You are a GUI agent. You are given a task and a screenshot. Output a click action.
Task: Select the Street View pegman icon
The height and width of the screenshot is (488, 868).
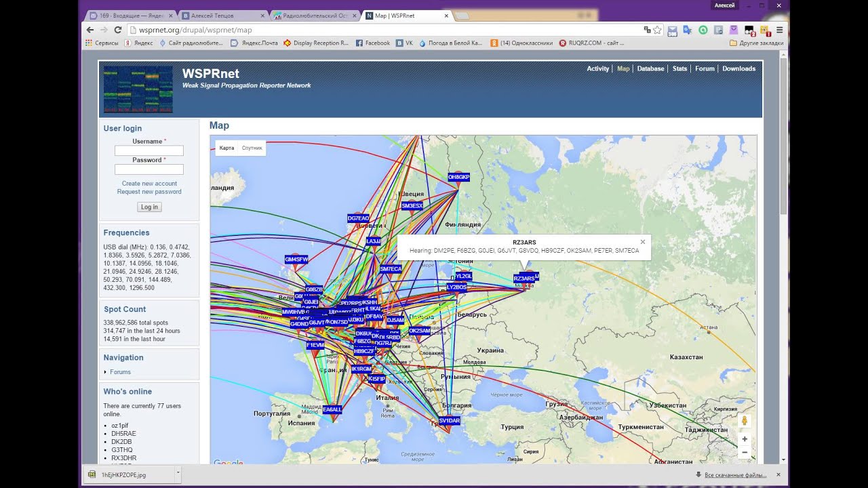[x=745, y=421]
